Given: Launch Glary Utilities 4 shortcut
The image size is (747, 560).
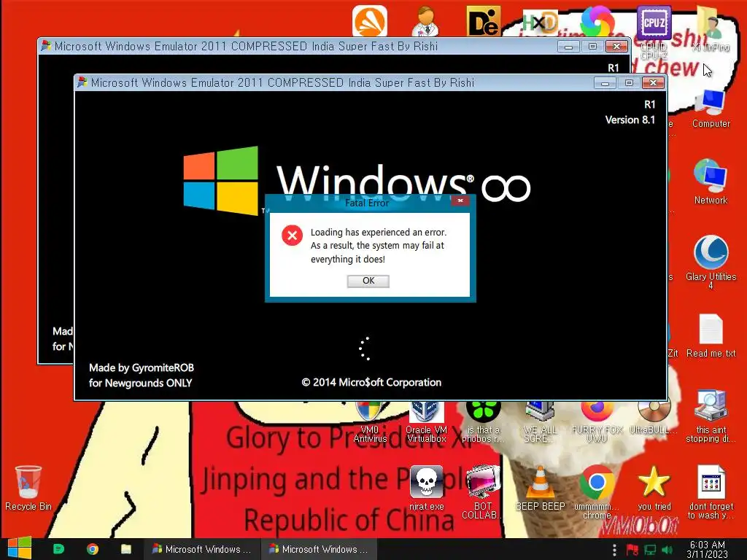Looking at the screenshot, I should tap(711, 262).
